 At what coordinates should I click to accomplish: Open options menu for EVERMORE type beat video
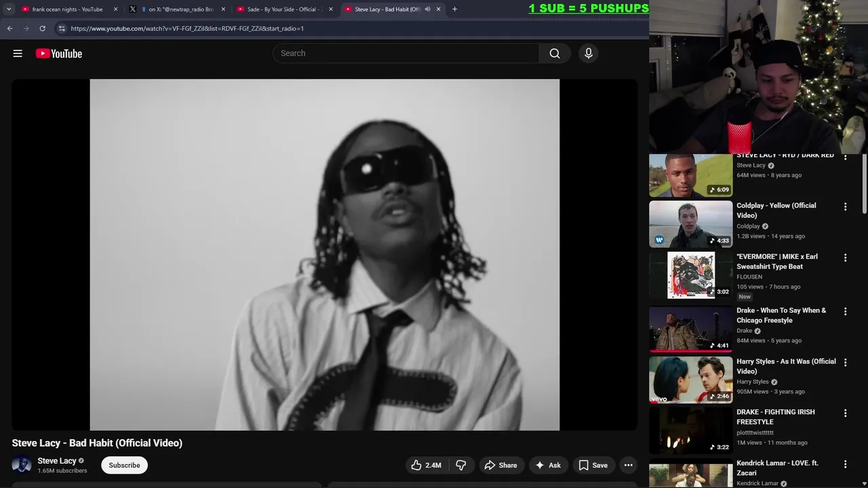[845, 258]
